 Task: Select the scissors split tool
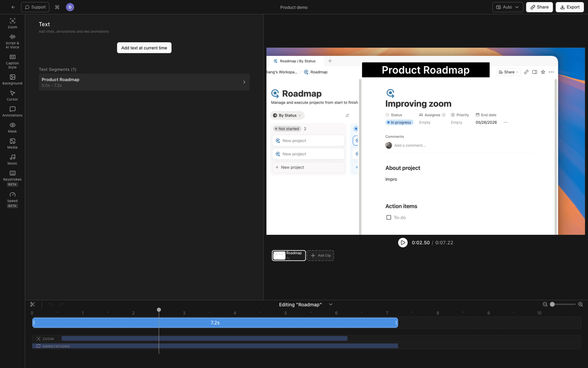point(32,304)
